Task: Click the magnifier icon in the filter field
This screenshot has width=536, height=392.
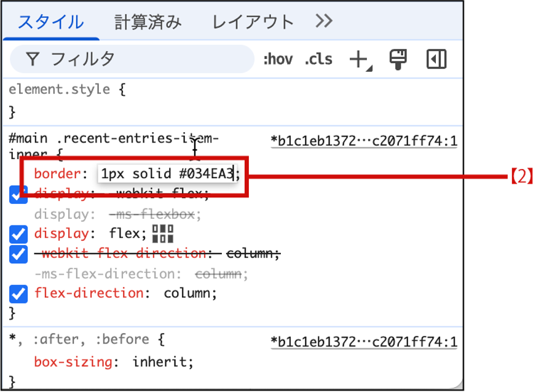Action: (31, 59)
